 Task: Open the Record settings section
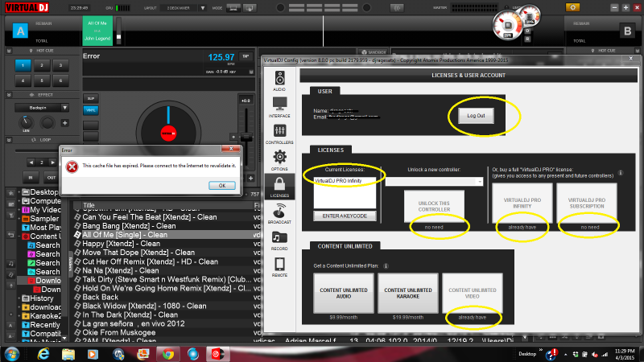point(279,240)
